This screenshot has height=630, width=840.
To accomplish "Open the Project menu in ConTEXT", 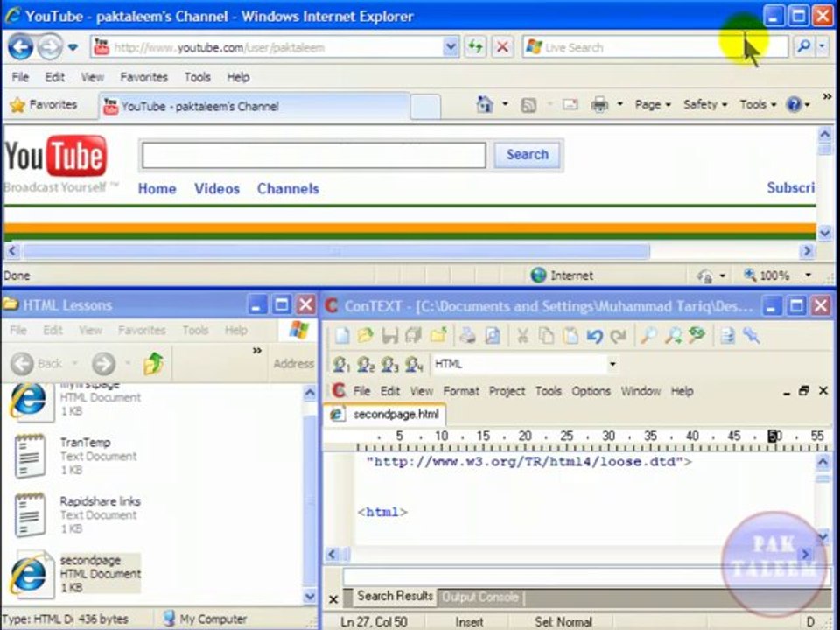I will [x=507, y=391].
